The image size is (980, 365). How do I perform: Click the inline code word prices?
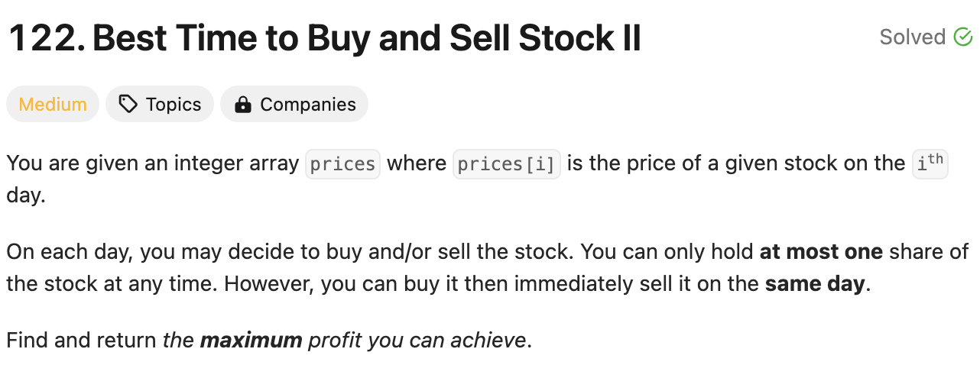pyautogui.click(x=342, y=164)
